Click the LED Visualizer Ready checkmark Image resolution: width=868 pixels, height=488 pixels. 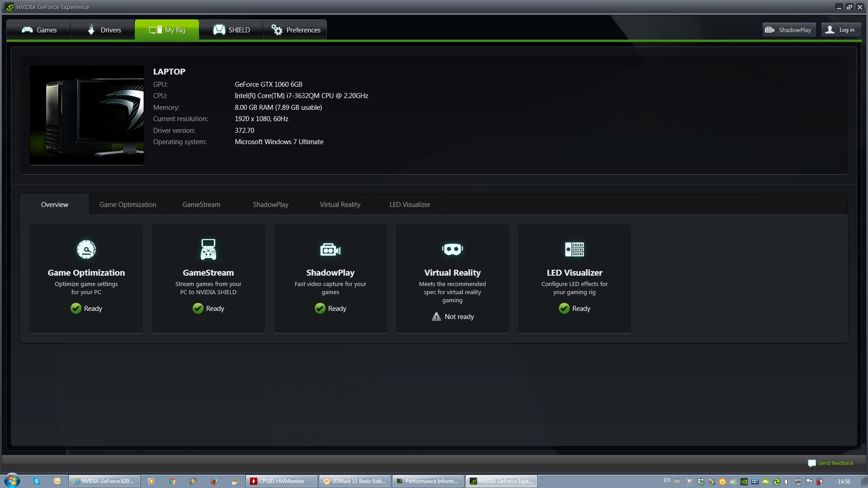(564, 308)
